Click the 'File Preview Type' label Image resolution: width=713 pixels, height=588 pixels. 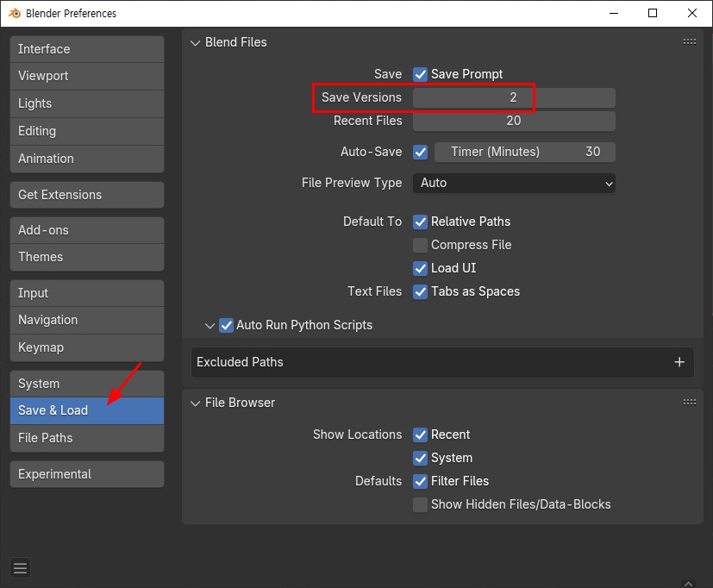click(x=352, y=183)
